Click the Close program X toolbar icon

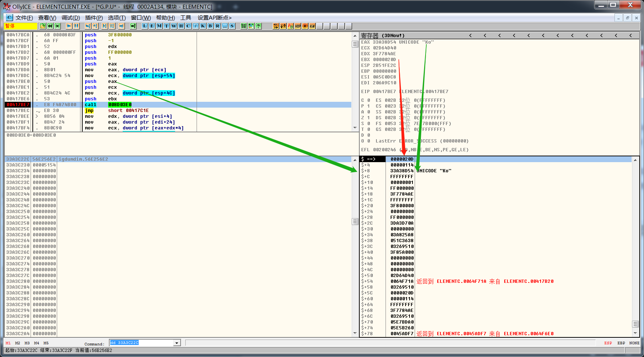tap(58, 26)
